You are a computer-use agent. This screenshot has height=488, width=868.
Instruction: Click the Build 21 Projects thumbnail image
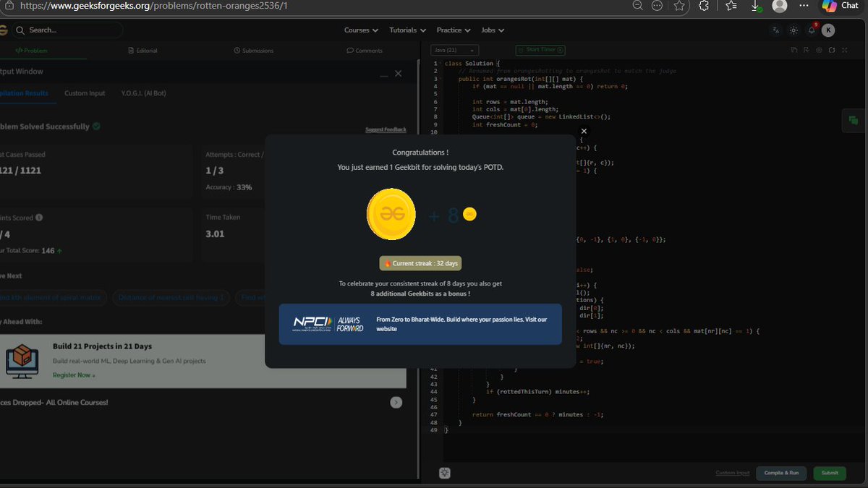[x=22, y=360]
